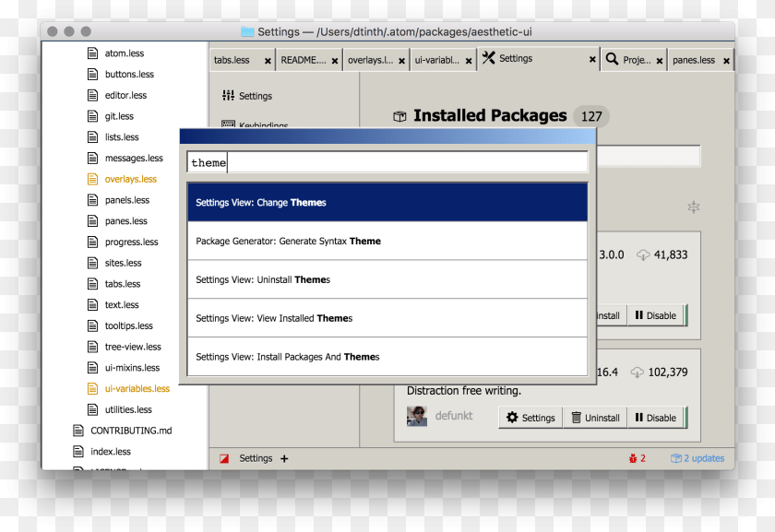Choose 'Package Generator: Generate Syntax Theme'
This screenshot has width=775, height=532.
click(x=387, y=241)
